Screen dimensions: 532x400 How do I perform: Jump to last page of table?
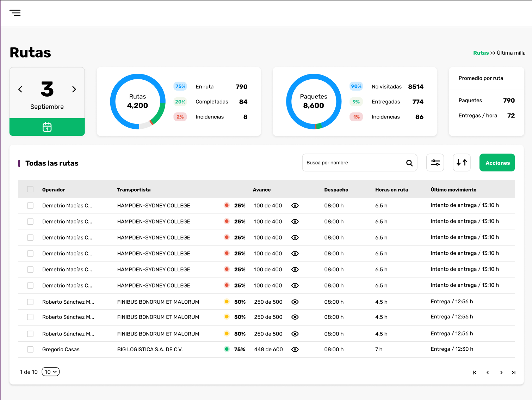(514, 372)
